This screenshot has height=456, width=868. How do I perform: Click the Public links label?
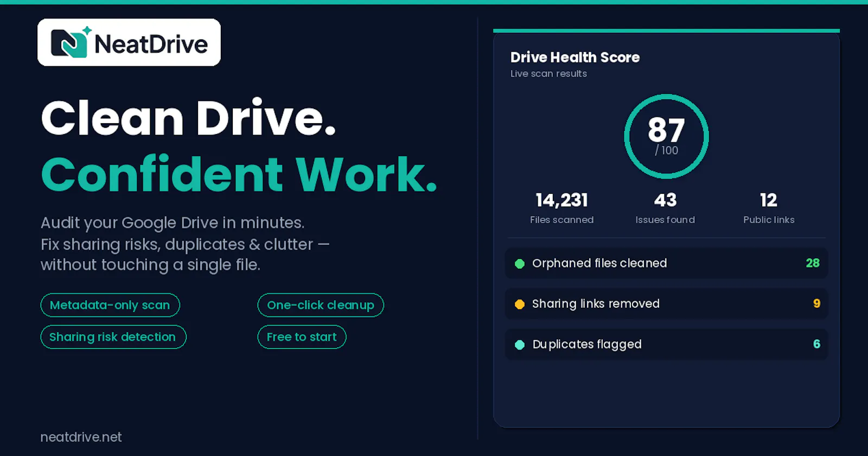pos(769,220)
